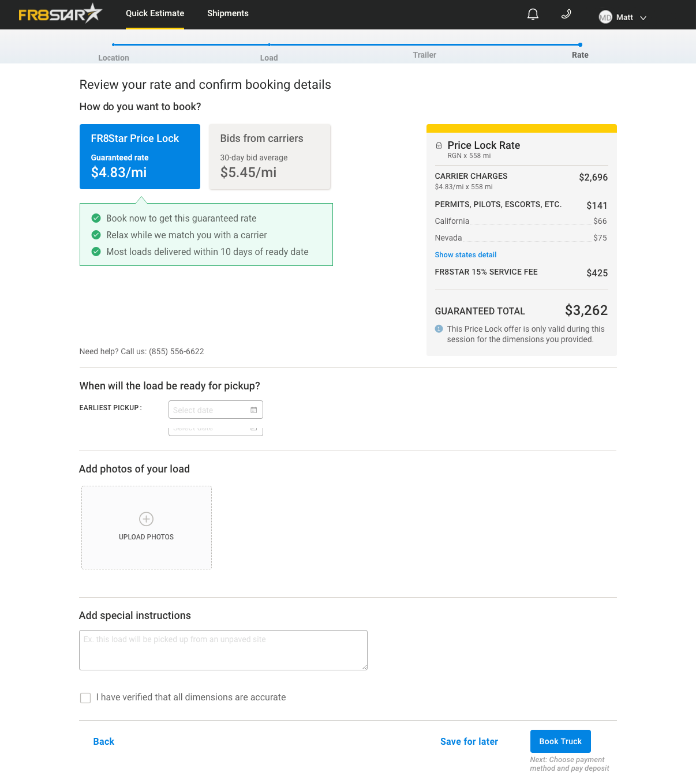
Task: Select the FR8Star Price Lock option
Action: (140, 156)
